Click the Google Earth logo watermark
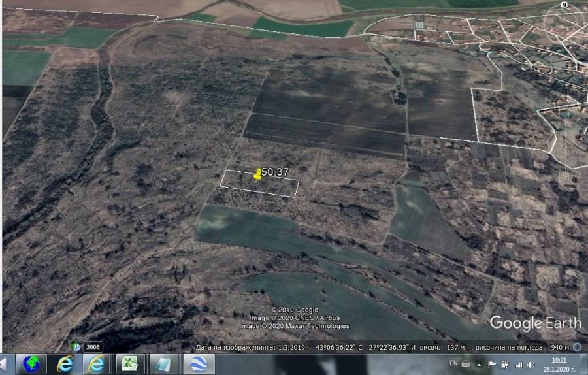 coord(534,323)
